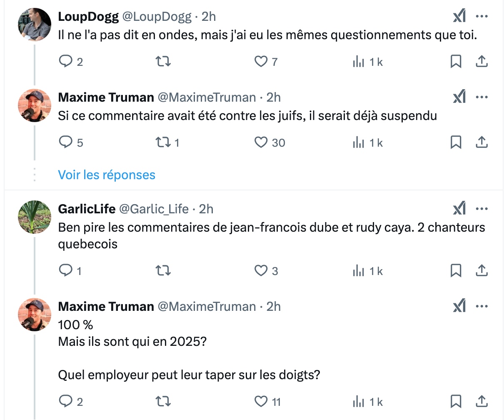Open LoupDogg profile name link
Viewport: 504px width, 420px height.
coord(88,16)
